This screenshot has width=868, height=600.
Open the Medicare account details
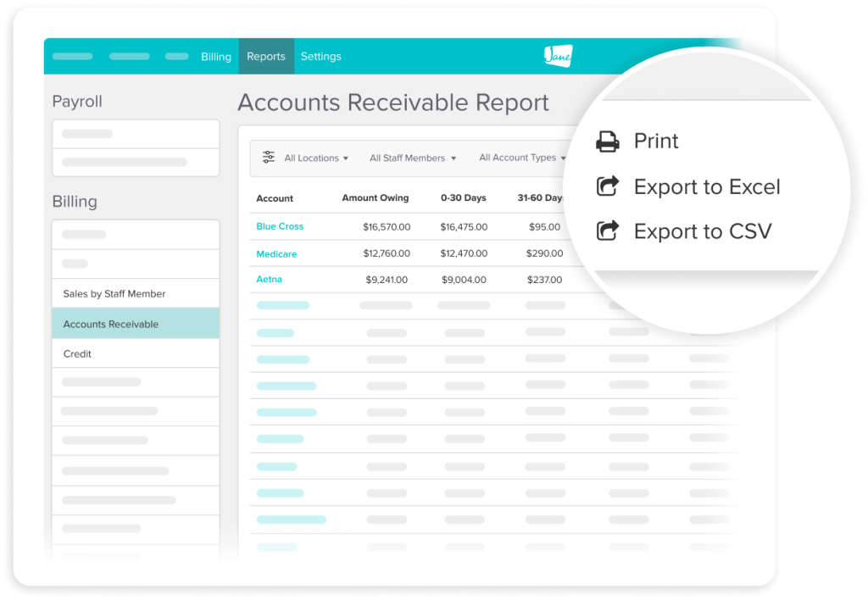point(276,253)
